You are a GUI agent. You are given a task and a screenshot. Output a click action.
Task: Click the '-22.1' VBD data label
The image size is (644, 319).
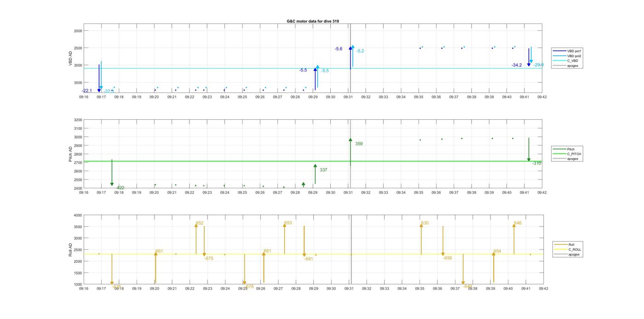click(x=87, y=91)
